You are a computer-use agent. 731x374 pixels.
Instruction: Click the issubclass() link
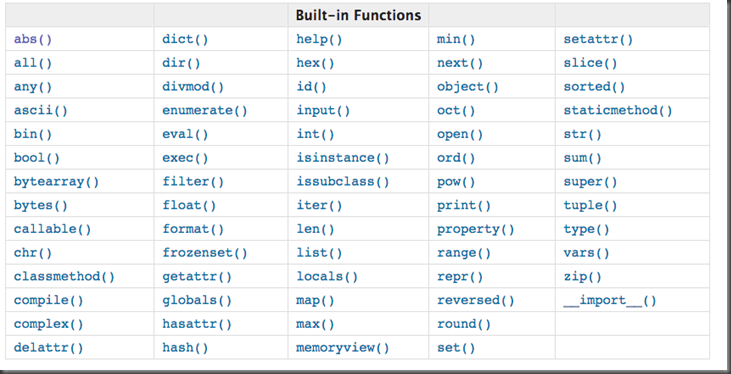point(343,182)
